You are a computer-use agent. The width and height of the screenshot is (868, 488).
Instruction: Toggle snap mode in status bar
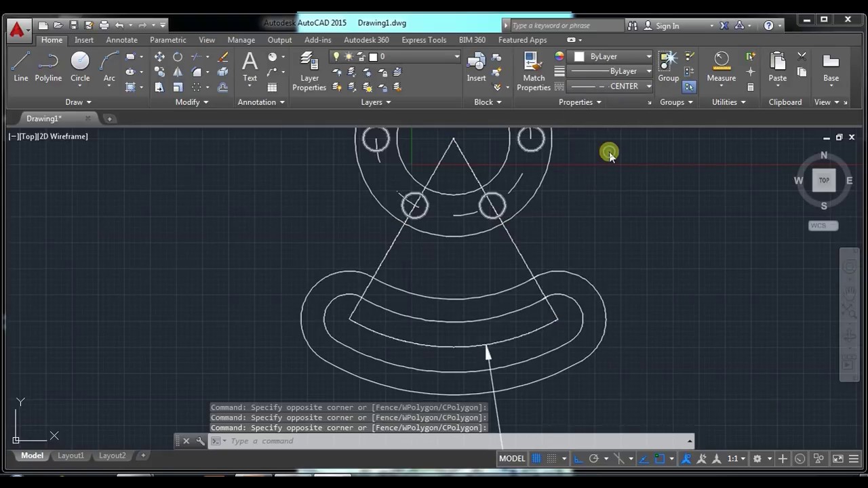(x=551, y=459)
